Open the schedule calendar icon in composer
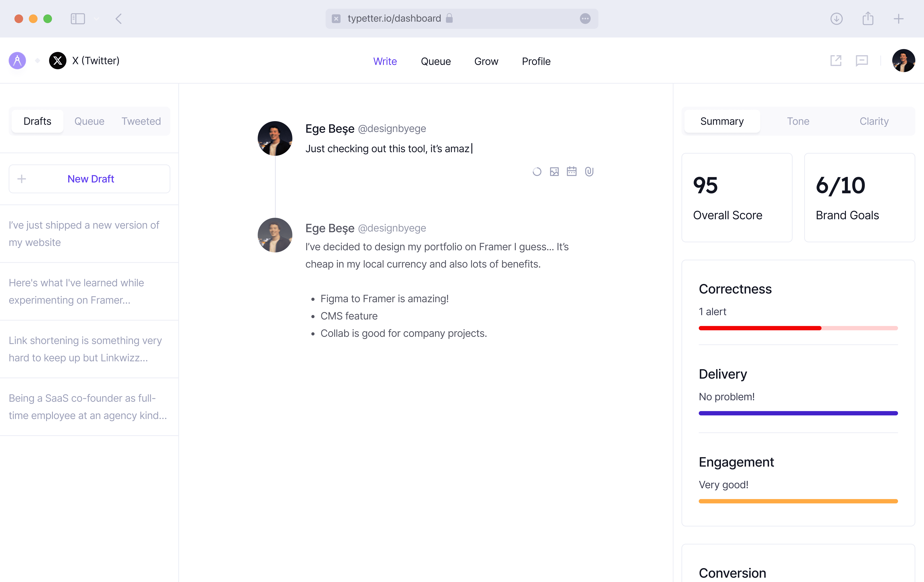924x582 pixels. 571,171
